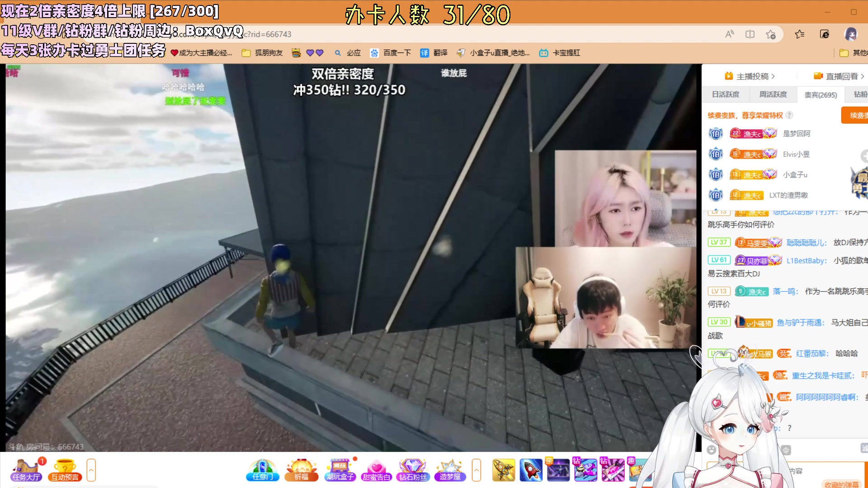The image size is (868, 488).
Task: Click the orange 续费 renew button
Action: [x=855, y=115]
